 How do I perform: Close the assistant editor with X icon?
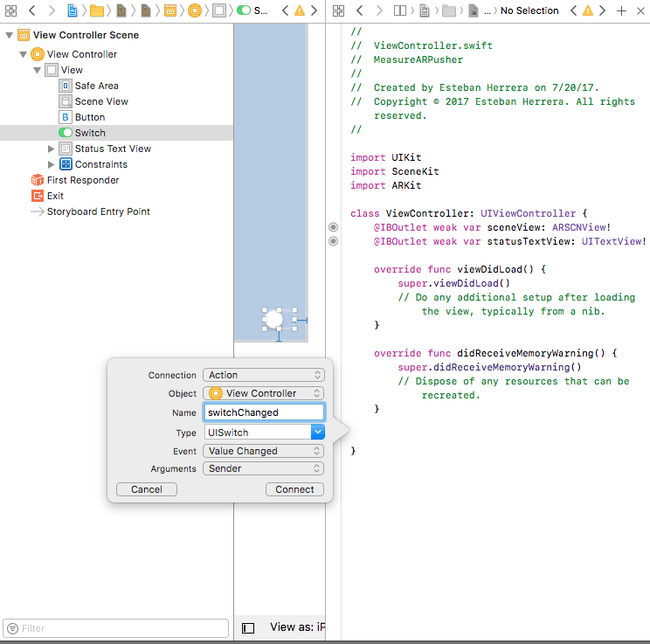click(x=640, y=10)
